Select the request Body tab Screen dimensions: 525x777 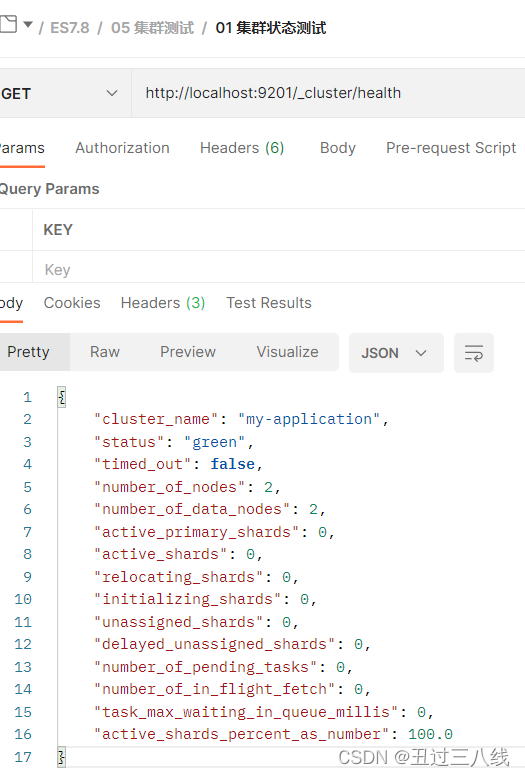click(338, 148)
